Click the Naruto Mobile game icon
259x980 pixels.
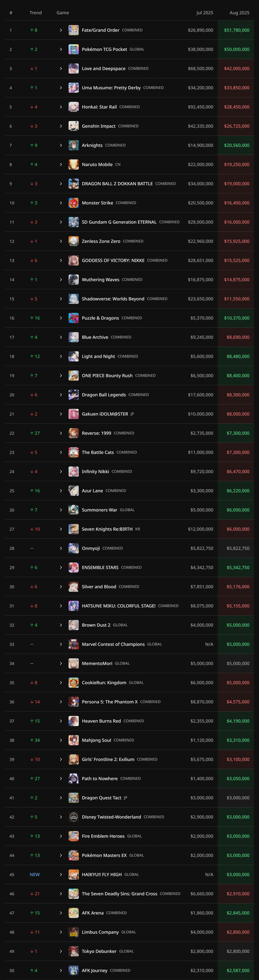pos(73,164)
